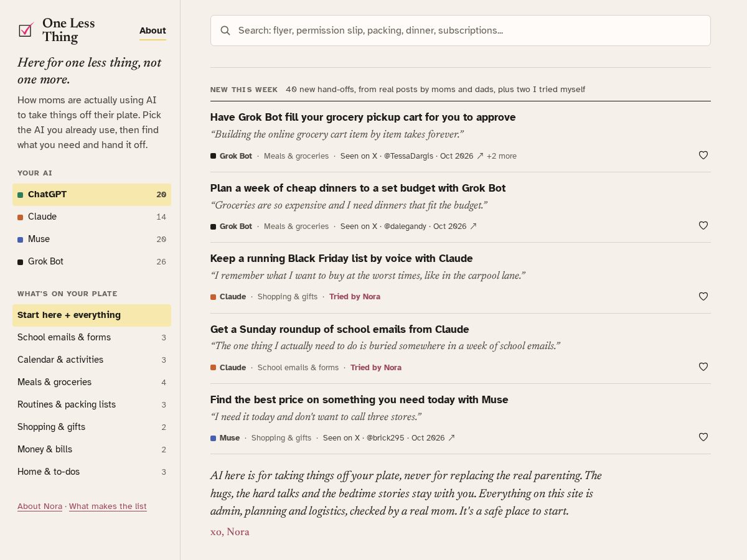Click Shopping & gifts tag on Muse entry
Viewport: 747px width, 560px height.
click(x=281, y=438)
